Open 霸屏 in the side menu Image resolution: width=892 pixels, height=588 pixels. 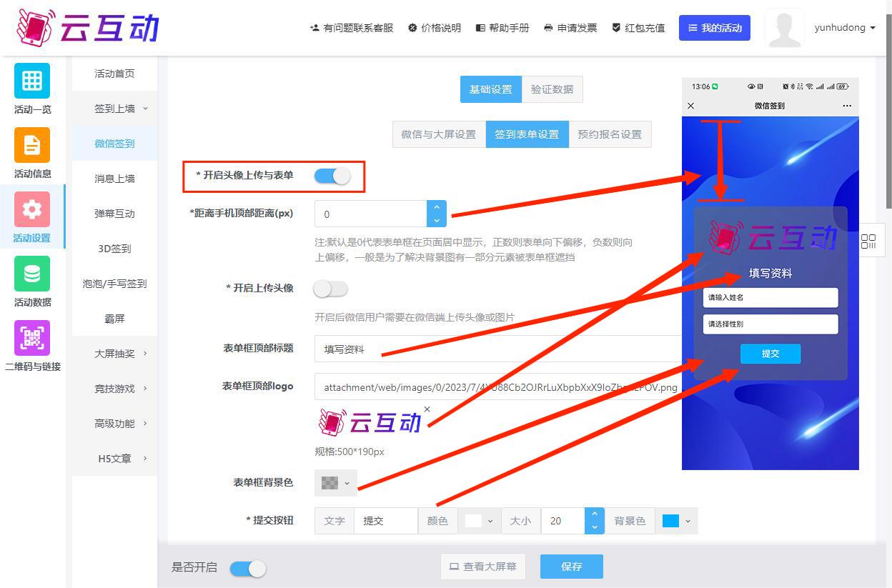[114, 319]
